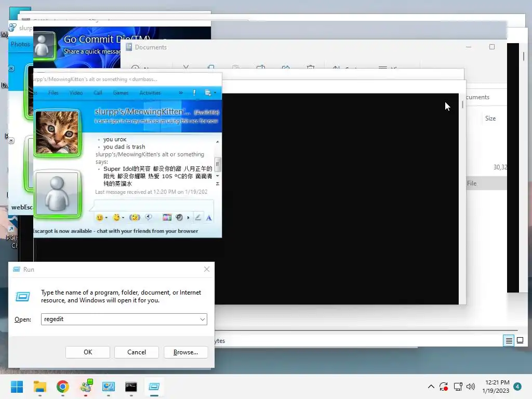This screenshot has width=532, height=399.
Task: Open Google Chrome from the taskbar
Action: point(63,387)
